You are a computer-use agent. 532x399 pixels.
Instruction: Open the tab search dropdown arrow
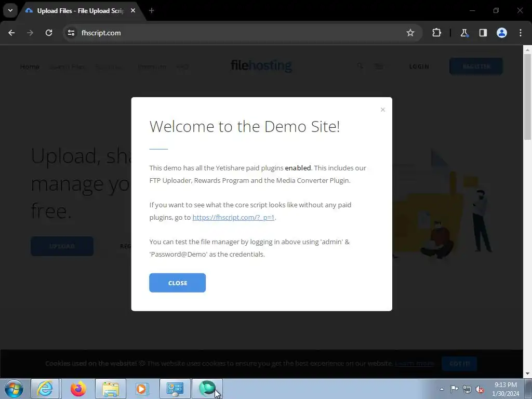tap(10, 10)
